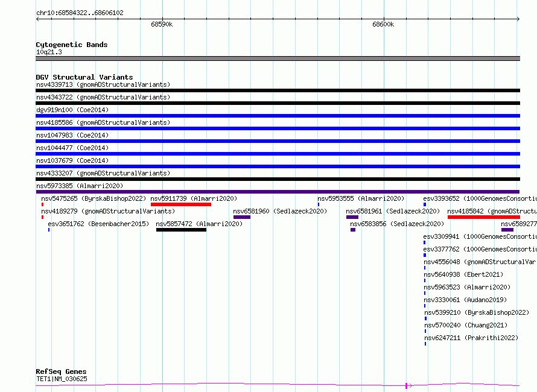Click the nsv6581960 (Sedlazeck2020) label
This screenshot has height=392, width=537.
pos(280,211)
